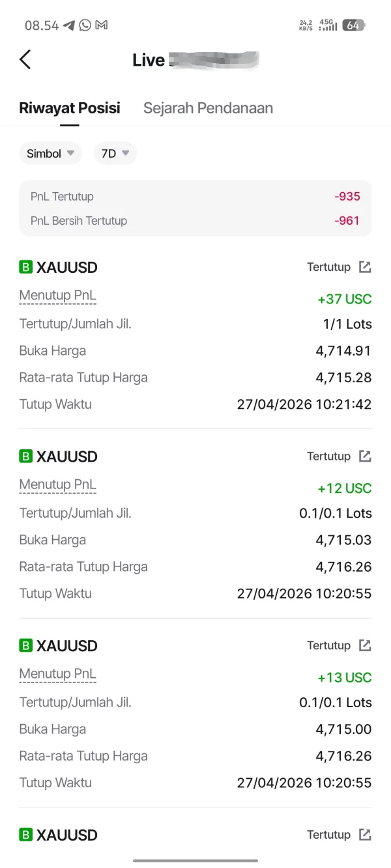The height and width of the screenshot is (868, 391).
Task: Switch to Sejarah Pendanaan tab
Action: [208, 108]
